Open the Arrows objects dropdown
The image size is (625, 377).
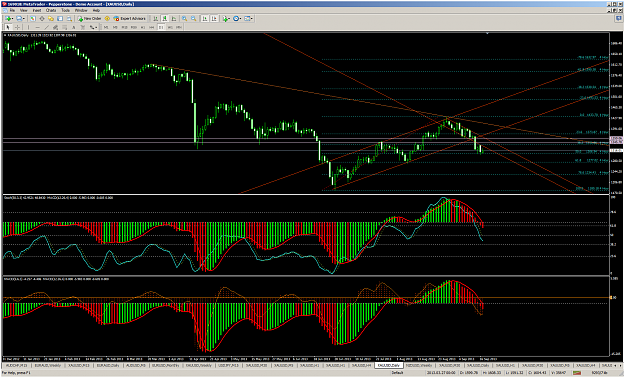[x=93, y=27]
